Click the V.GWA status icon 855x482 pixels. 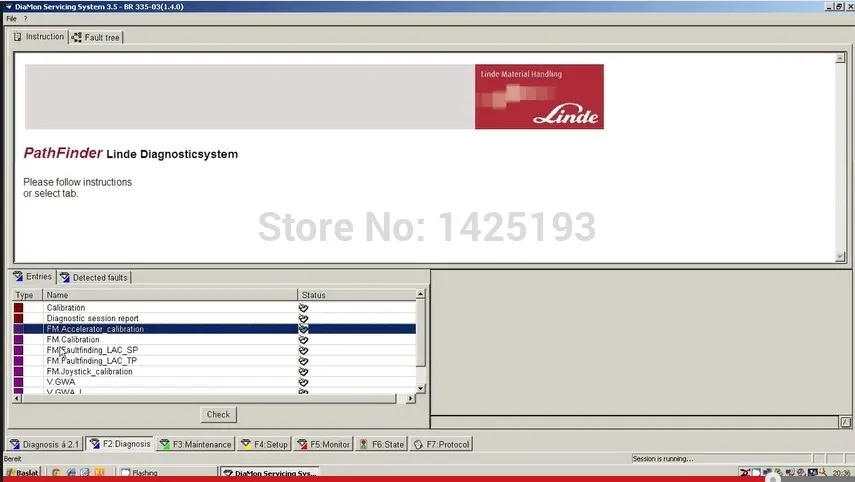[x=303, y=382]
